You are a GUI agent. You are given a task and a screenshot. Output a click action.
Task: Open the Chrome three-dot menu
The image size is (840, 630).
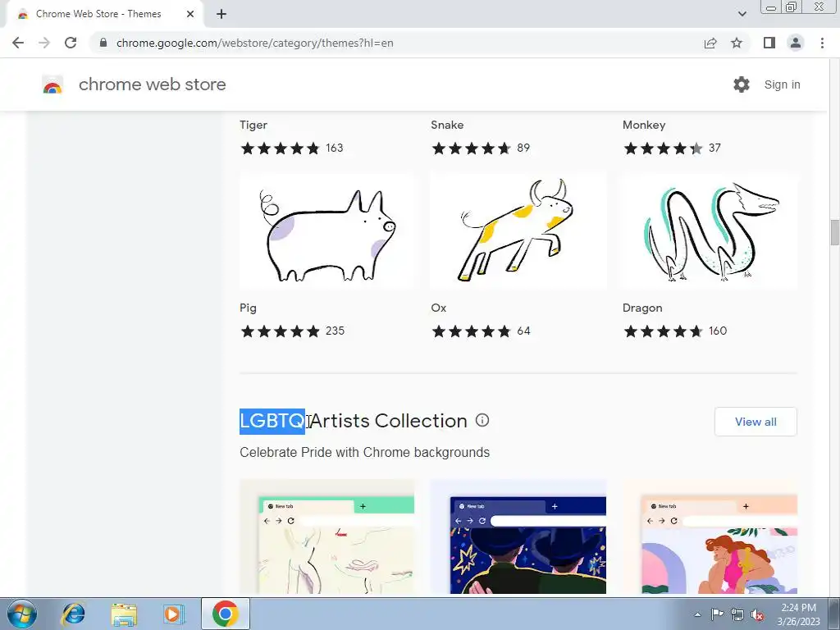822,43
